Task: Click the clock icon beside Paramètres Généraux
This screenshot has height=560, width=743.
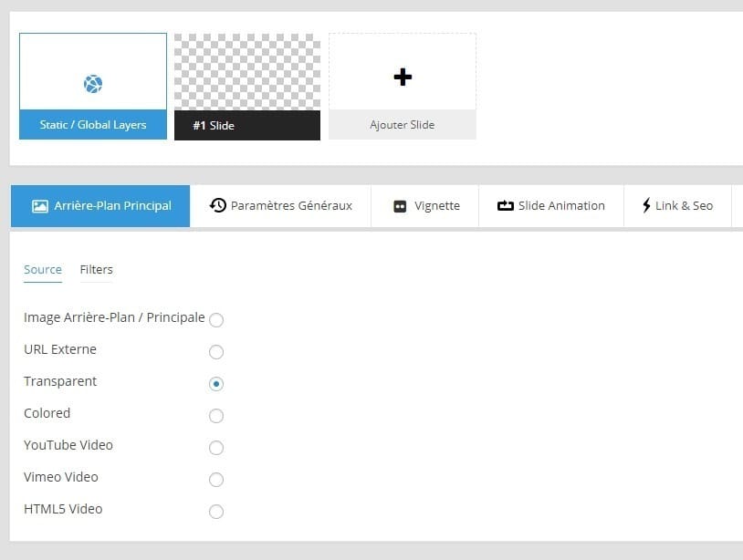Action: click(218, 205)
